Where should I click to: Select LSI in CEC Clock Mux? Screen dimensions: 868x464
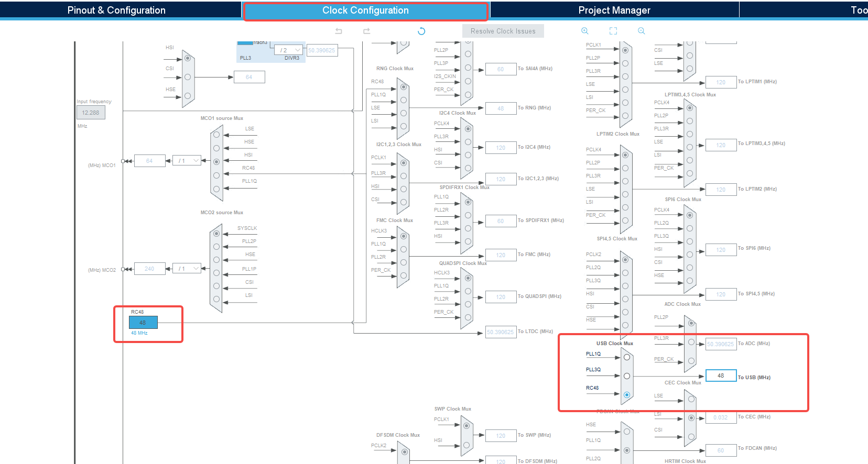pos(691,418)
